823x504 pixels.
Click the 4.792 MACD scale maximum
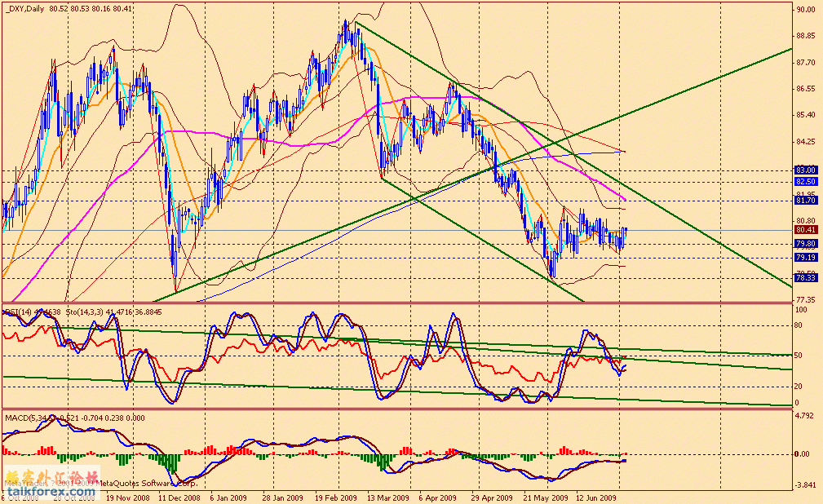coord(806,416)
